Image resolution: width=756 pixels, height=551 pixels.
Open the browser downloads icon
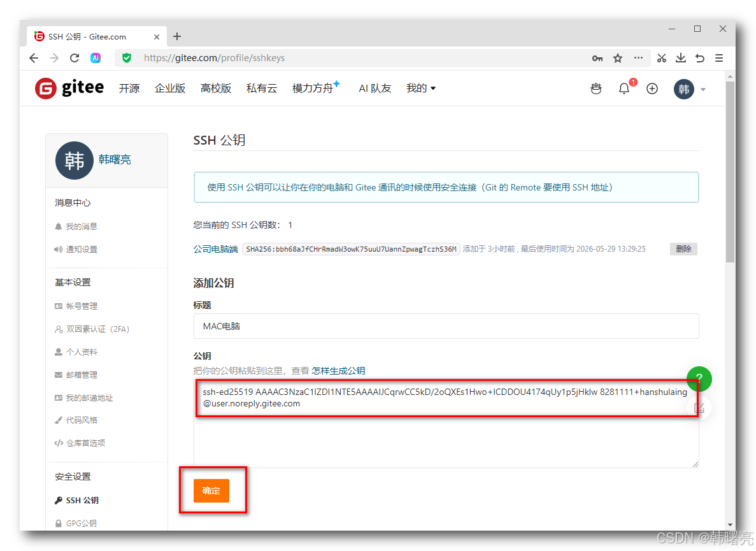coord(681,59)
